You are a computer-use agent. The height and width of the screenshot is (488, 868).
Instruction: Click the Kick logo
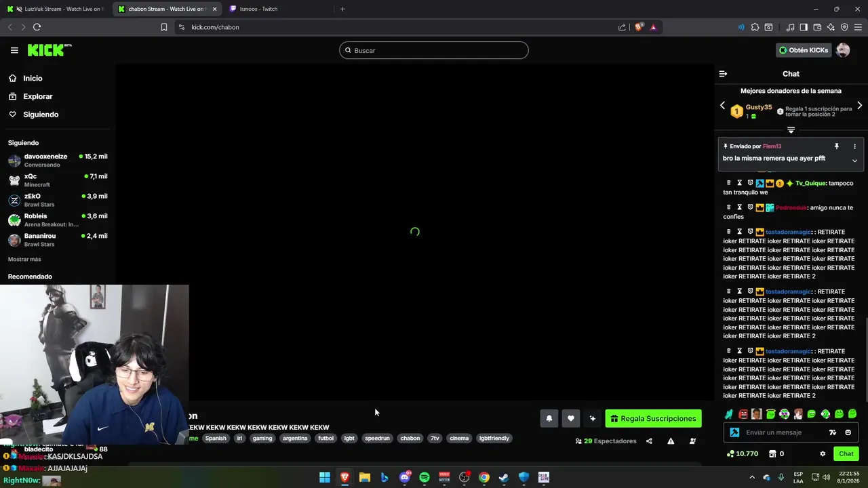point(49,50)
